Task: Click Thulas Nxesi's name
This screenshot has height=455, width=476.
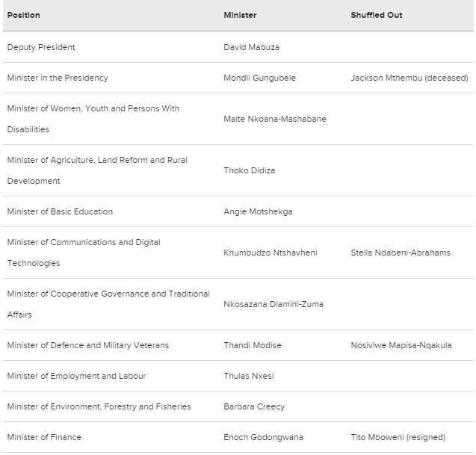Action: click(249, 376)
